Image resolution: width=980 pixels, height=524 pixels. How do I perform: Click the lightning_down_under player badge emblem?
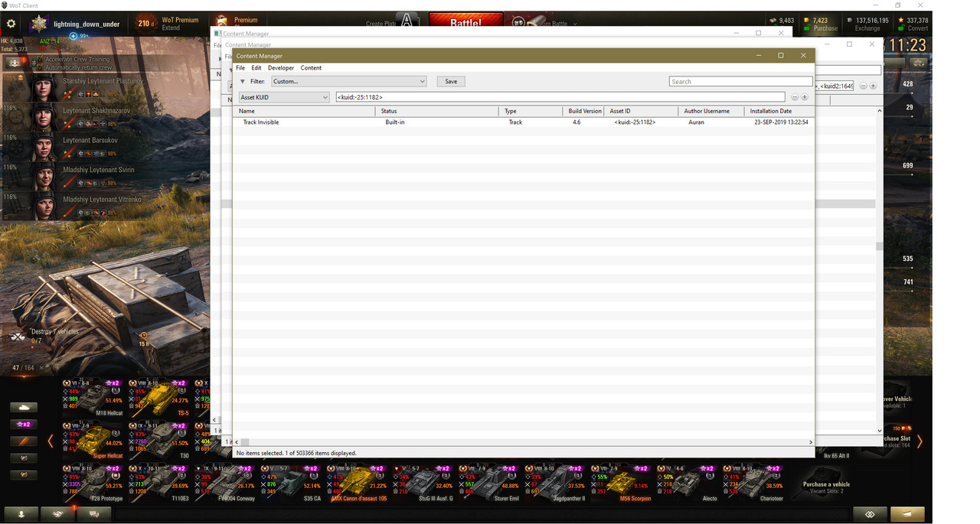(x=38, y=24)
